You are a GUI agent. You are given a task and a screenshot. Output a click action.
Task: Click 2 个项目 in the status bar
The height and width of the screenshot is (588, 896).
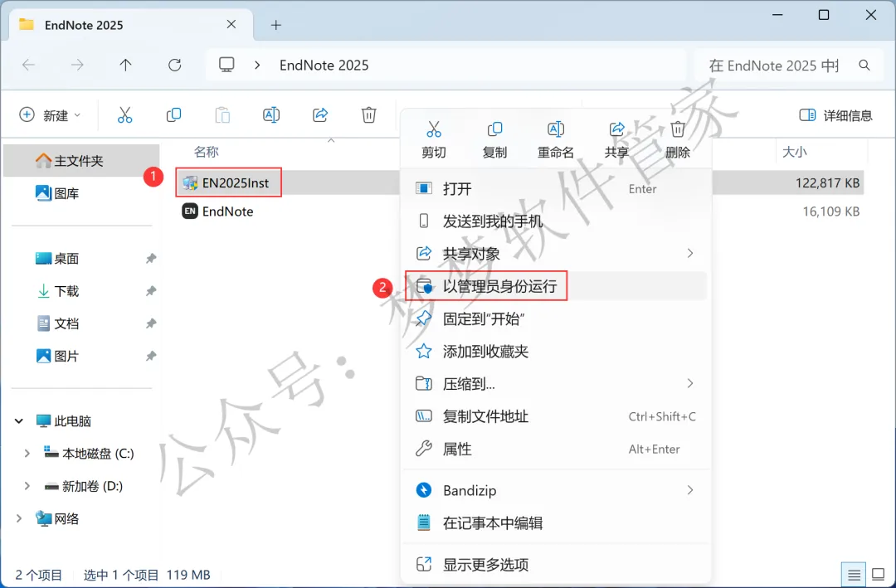click(x=39, y=574)
